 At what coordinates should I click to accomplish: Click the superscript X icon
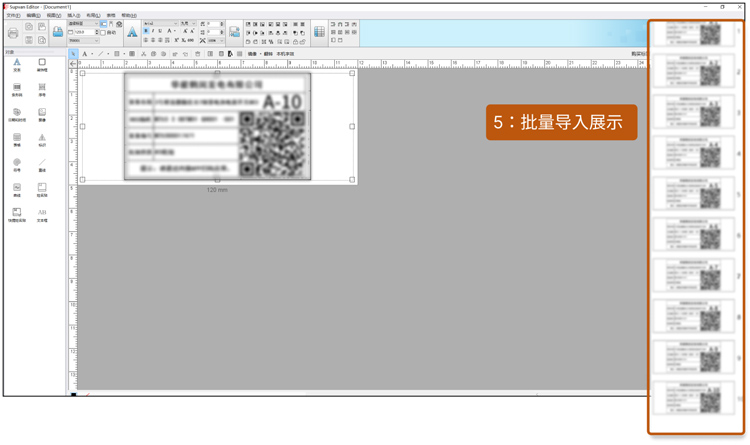pyautogui.click(x=176, y=40)
